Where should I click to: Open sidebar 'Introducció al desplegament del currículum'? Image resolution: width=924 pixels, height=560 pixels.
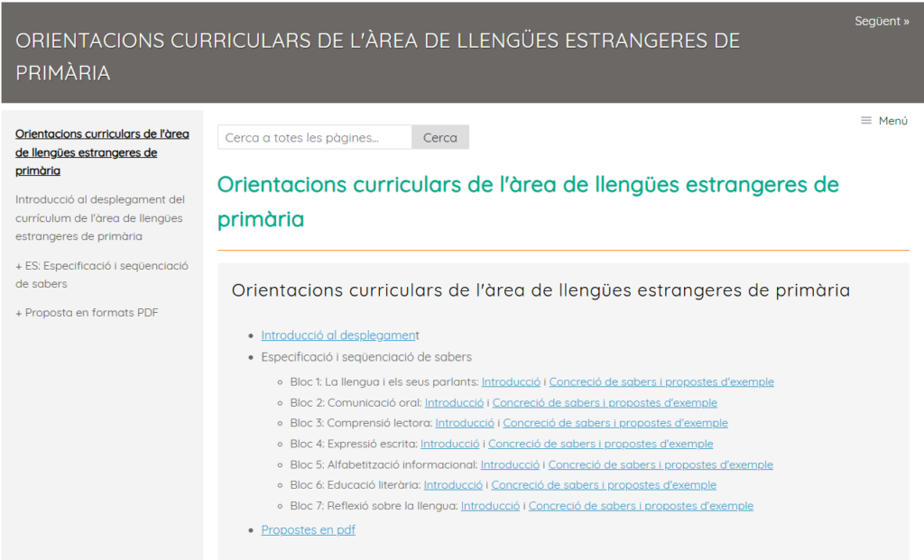click(99, 217)
